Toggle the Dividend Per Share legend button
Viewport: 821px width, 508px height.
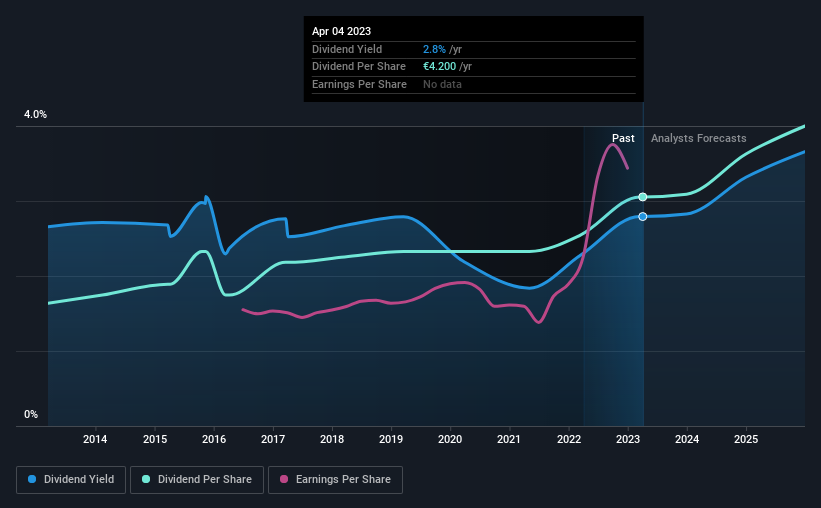coord(197,480)
